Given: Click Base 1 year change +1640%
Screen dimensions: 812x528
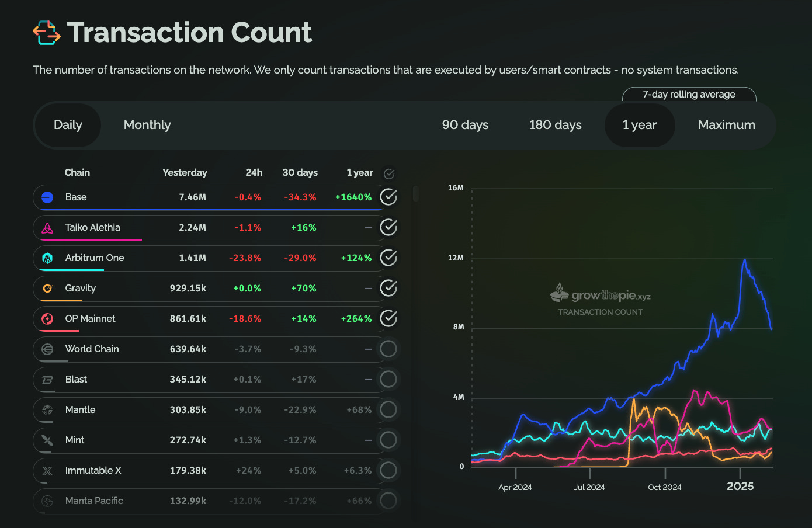Looking at the screenshot, I should click(x=353, y=197).
